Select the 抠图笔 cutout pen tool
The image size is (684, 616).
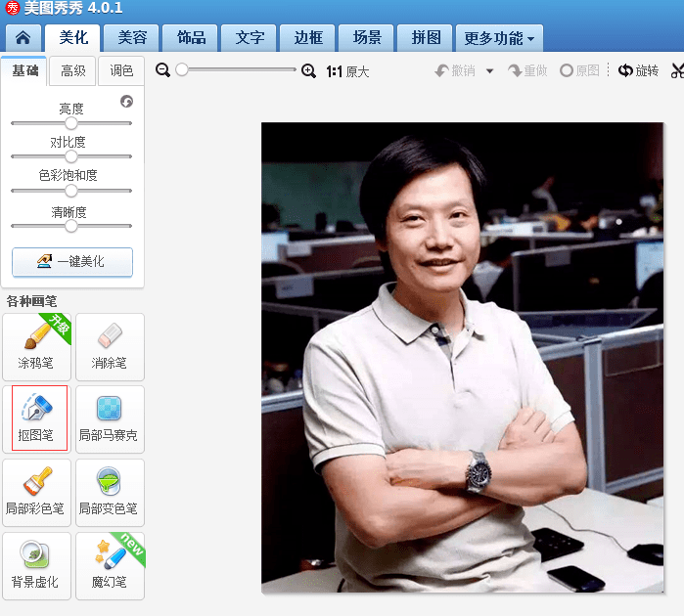(36, 418)
